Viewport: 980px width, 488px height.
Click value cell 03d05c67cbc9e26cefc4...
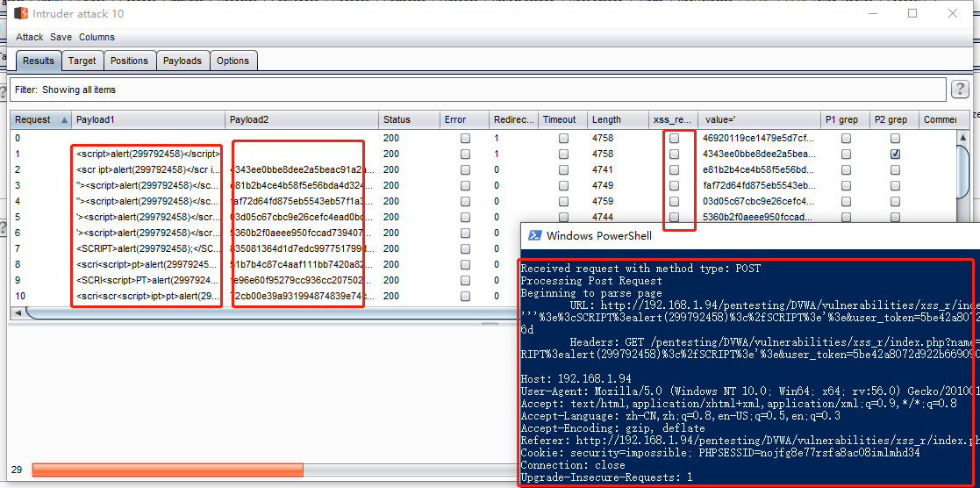(759, 202)
